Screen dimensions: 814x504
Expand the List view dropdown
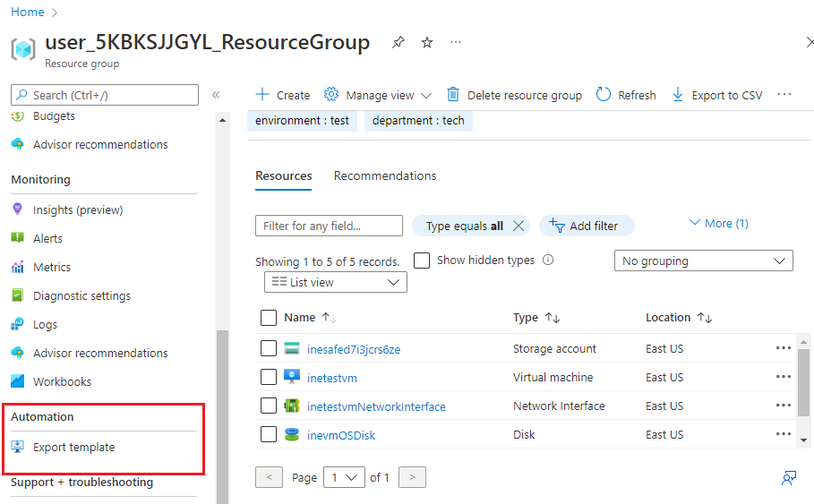[x=336, y=282]
